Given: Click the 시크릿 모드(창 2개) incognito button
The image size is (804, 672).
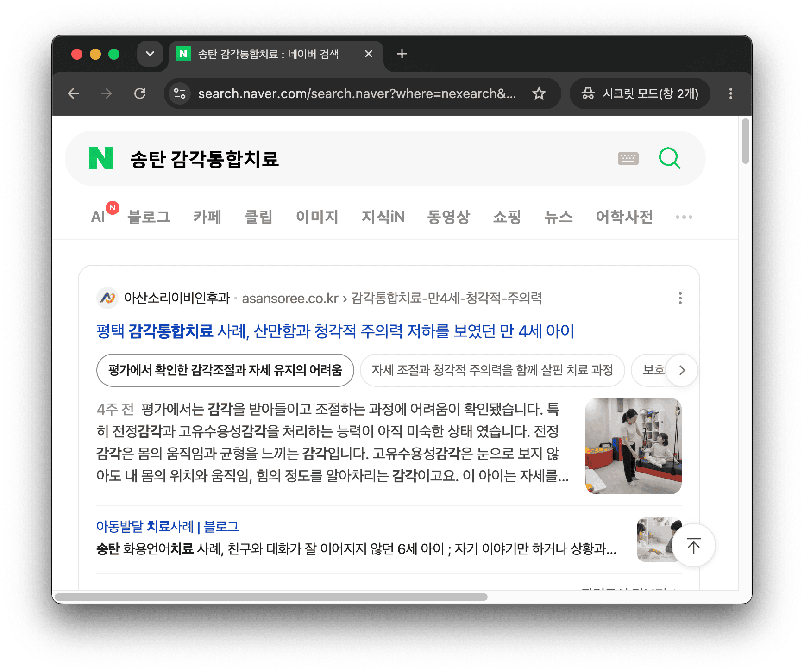Looking at the screenshot, I should point(640,93).
